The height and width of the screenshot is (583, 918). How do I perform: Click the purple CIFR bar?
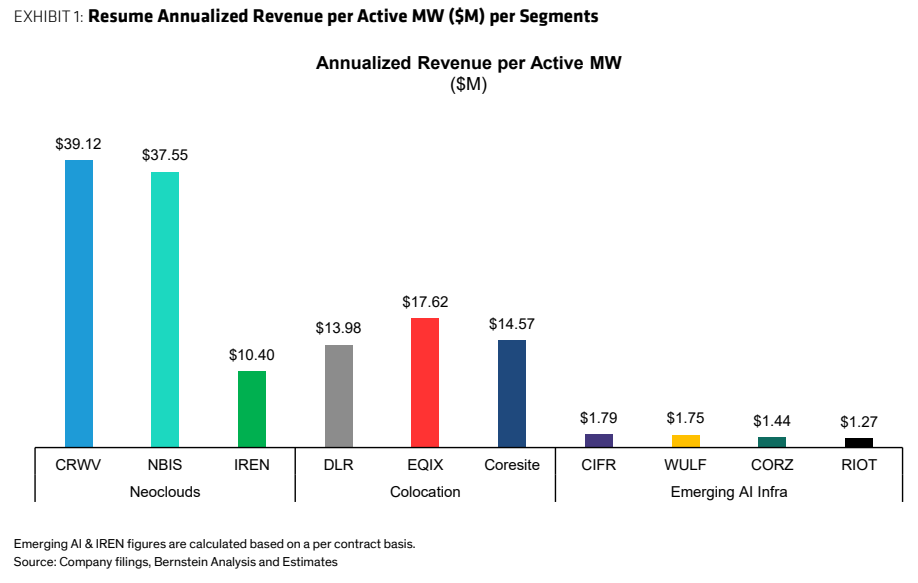click(599, 441)
